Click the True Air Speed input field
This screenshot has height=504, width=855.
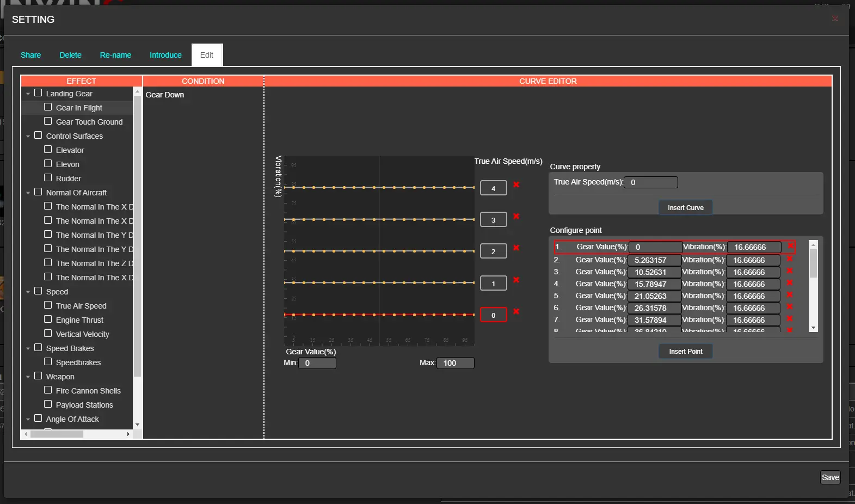[651, 182]
